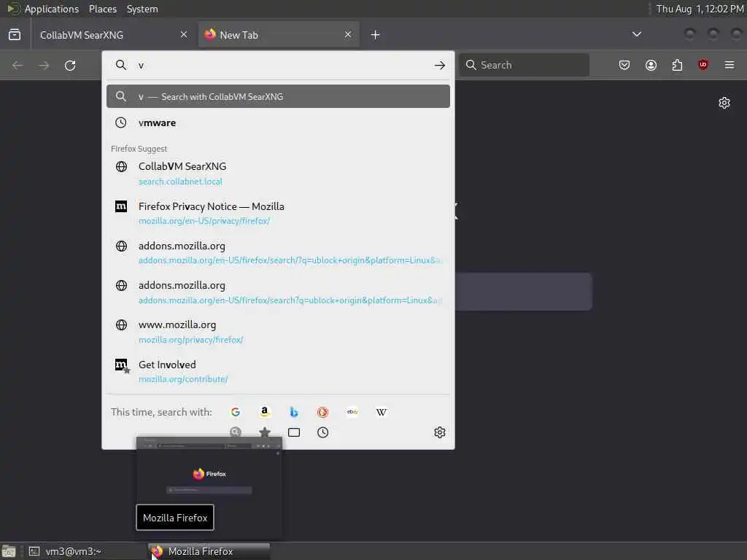This screenshot has width=747, height=560.
Task: Search Bookmarks via star icon
Action: [264, 432]
